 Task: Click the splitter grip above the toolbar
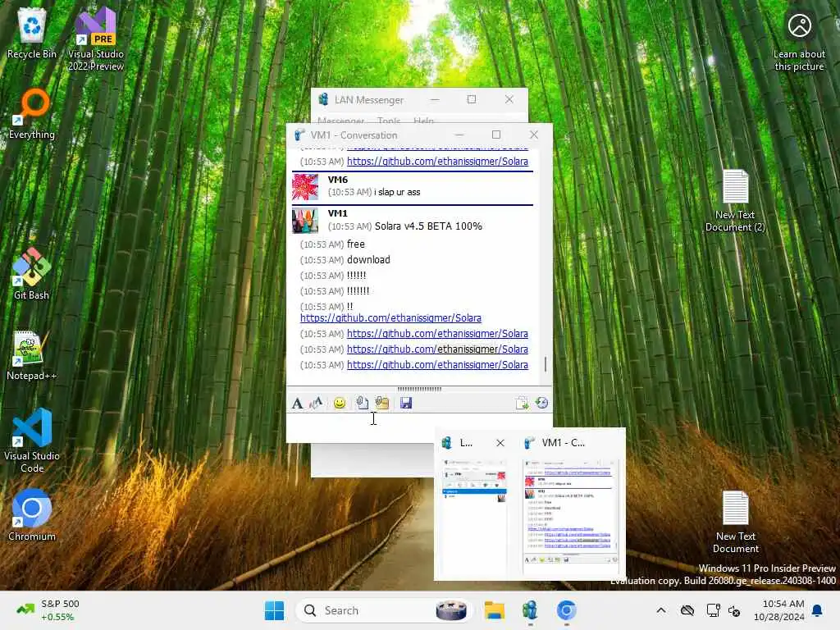pos(419,389)
